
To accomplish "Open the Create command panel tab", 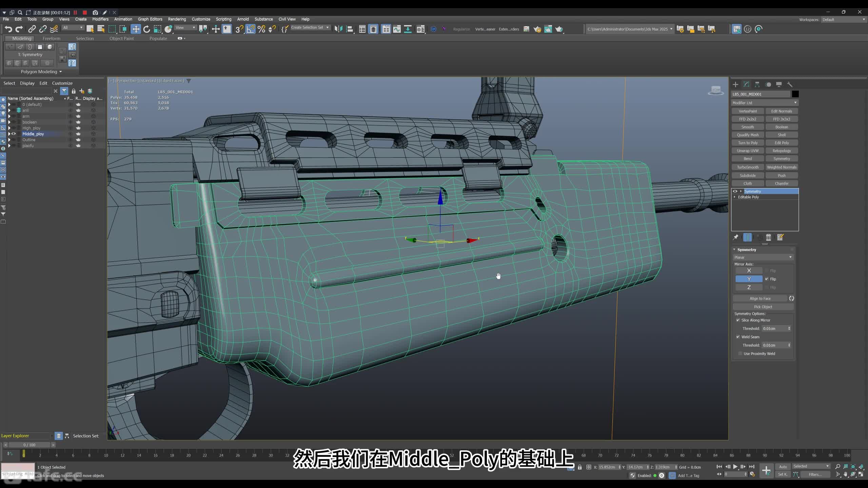I will pyautogui.click(x=735, y=84).
